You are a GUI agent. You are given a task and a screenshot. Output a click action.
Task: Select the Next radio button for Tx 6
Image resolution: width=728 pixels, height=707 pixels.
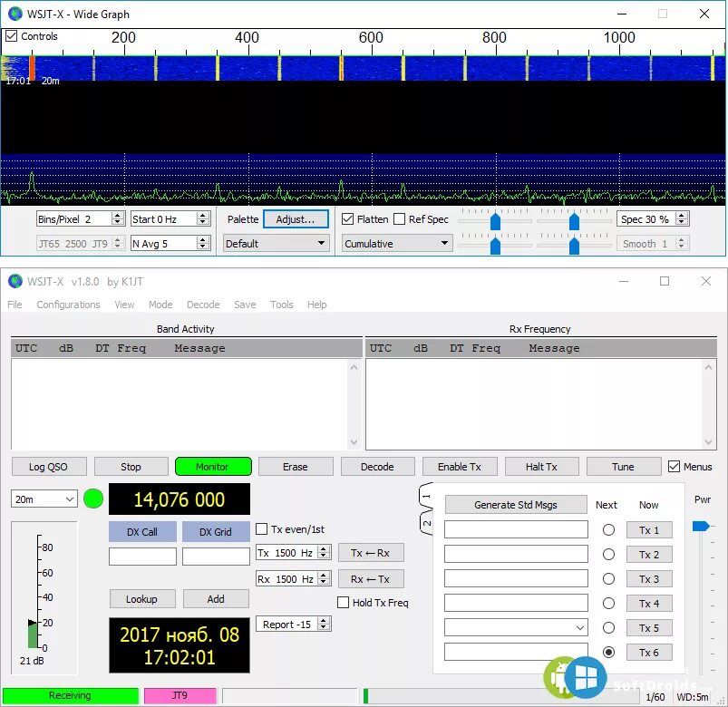[608, 653]
